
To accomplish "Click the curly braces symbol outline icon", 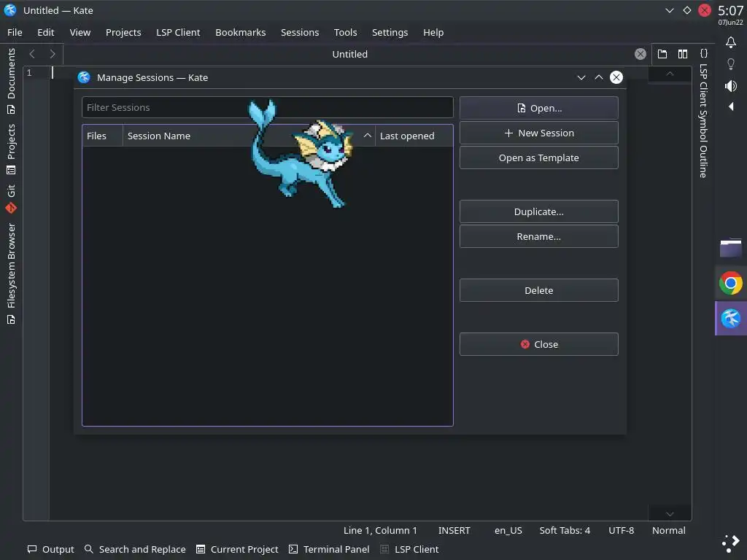I will click(704, 52).
